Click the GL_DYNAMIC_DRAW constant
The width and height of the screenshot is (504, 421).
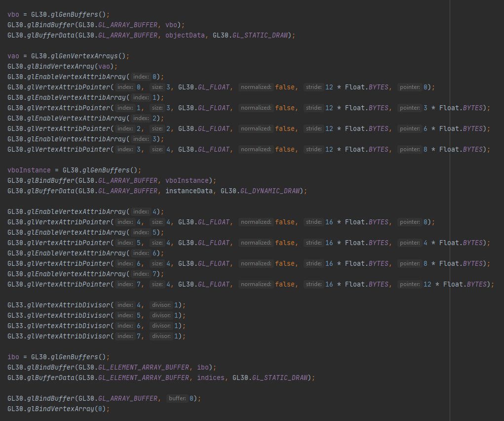point(270,191)
